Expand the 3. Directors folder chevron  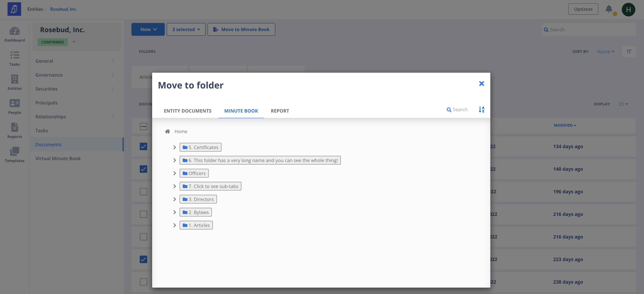click(x=175, y=199)
